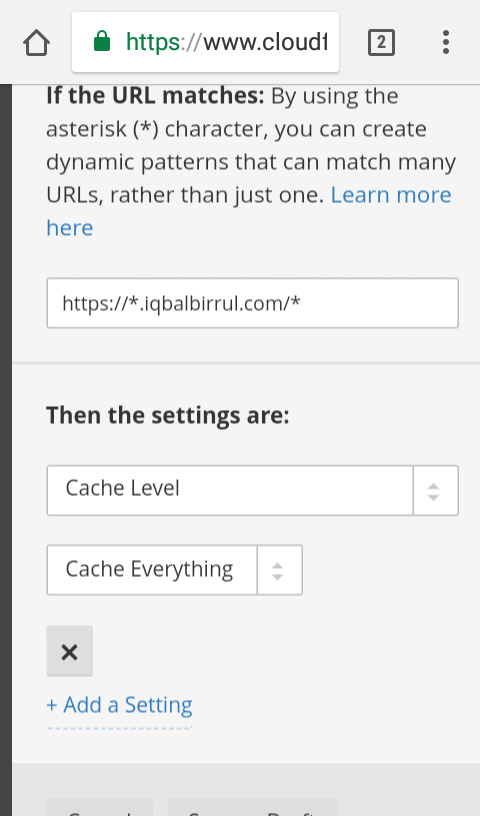
Task: Click the URL pattern input field
Action: click(x=252, y=303)
